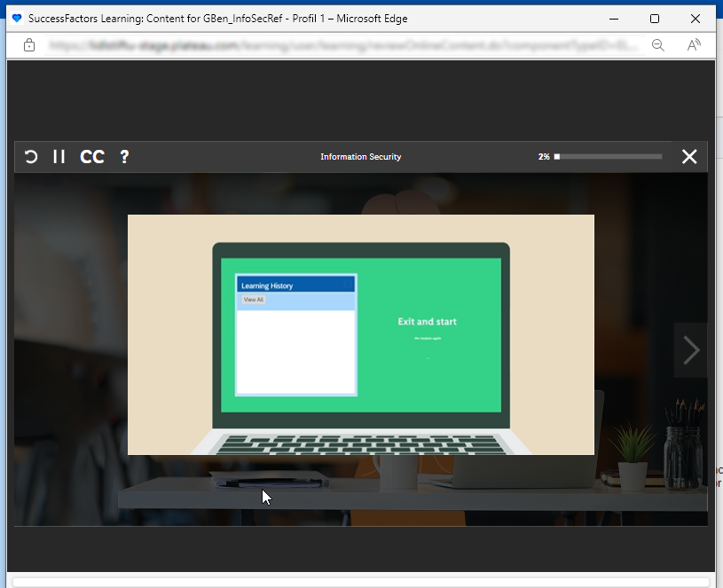Click the 'Exit and start' text on laptop
This screenshot has height=588, width=723.
click(x=427, y=322)
